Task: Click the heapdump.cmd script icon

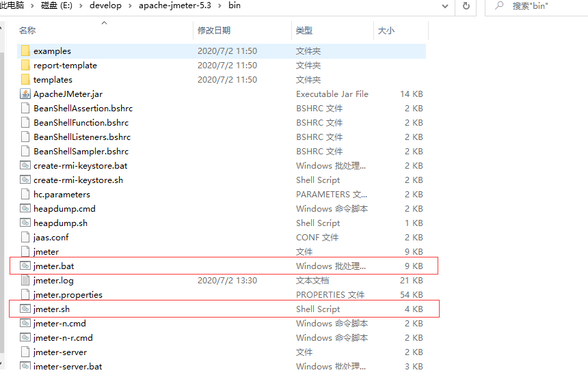Action: pyautogui.click(x=25, y=208)
